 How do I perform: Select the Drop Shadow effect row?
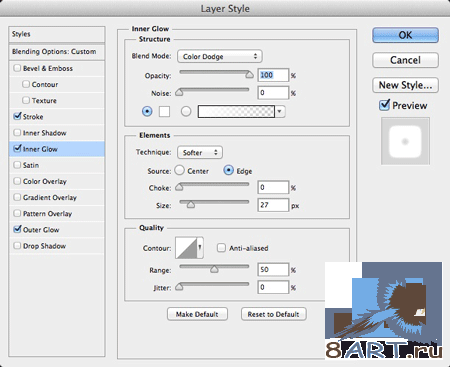pyautogui.click(x=57, y=246)
